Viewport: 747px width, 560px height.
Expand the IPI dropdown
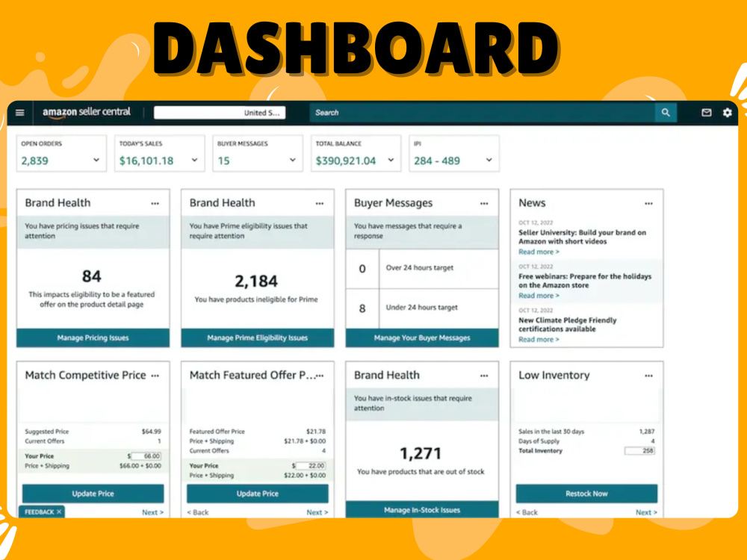(x=489, y=160)
